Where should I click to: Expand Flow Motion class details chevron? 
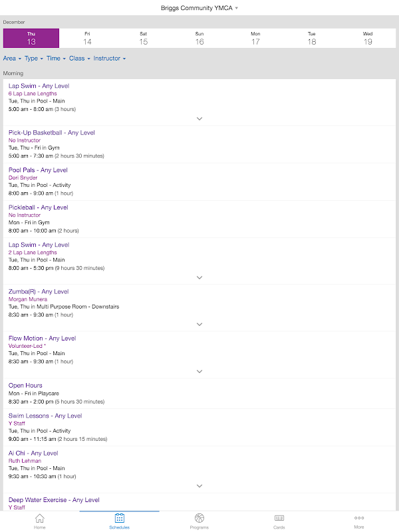(x=199, y=371)
